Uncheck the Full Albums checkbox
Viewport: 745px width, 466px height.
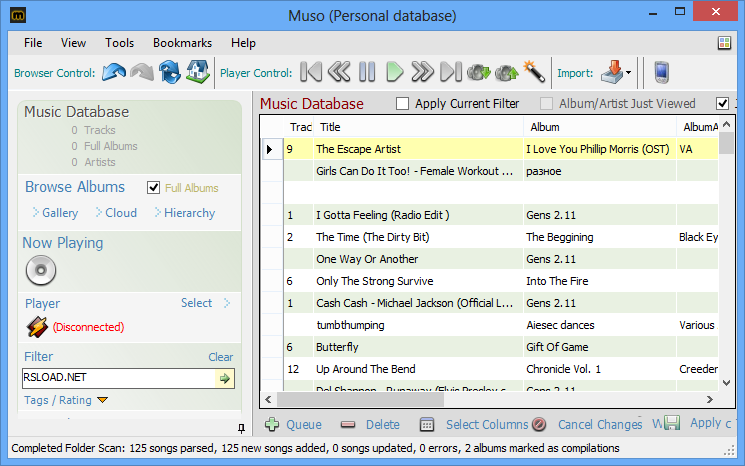[153, 188]
